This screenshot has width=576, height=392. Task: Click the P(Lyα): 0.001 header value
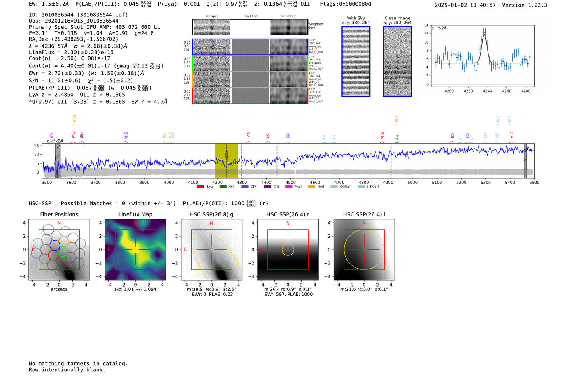click(x=179, y=4)
